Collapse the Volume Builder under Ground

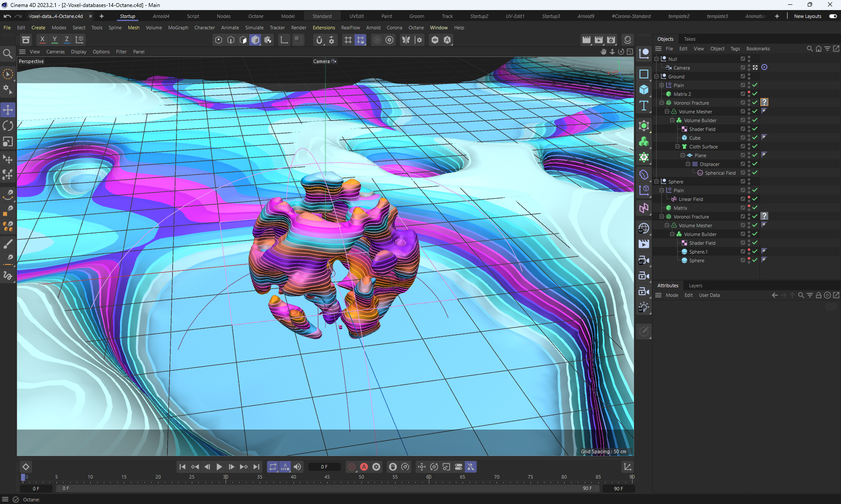coord(672,120)
